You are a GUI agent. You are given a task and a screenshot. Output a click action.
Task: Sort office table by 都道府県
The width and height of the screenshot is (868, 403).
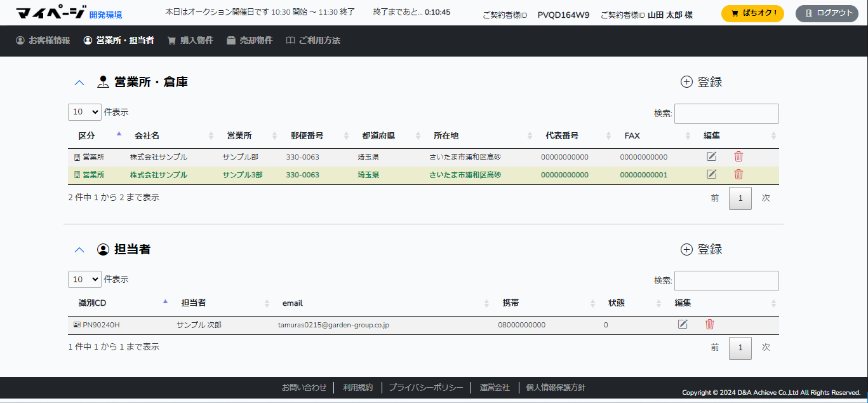click(x=388, y=135)
